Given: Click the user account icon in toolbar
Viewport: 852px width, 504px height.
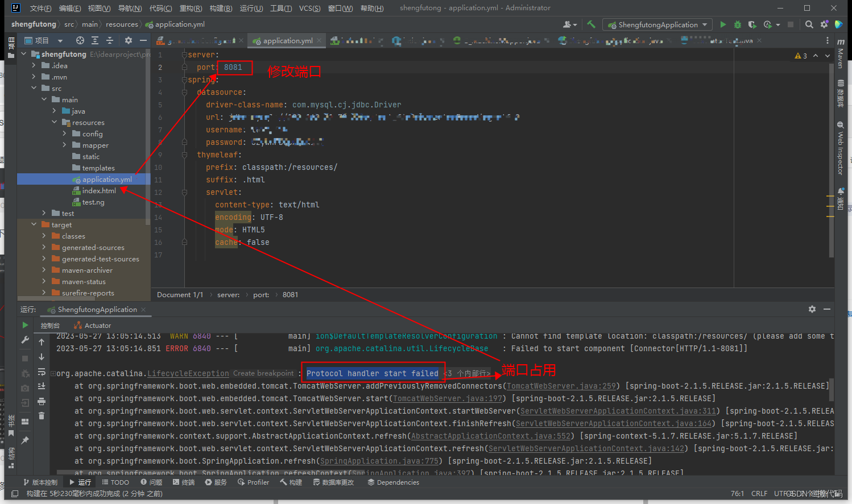Looking at the screenshot, I should coord(569,24).
